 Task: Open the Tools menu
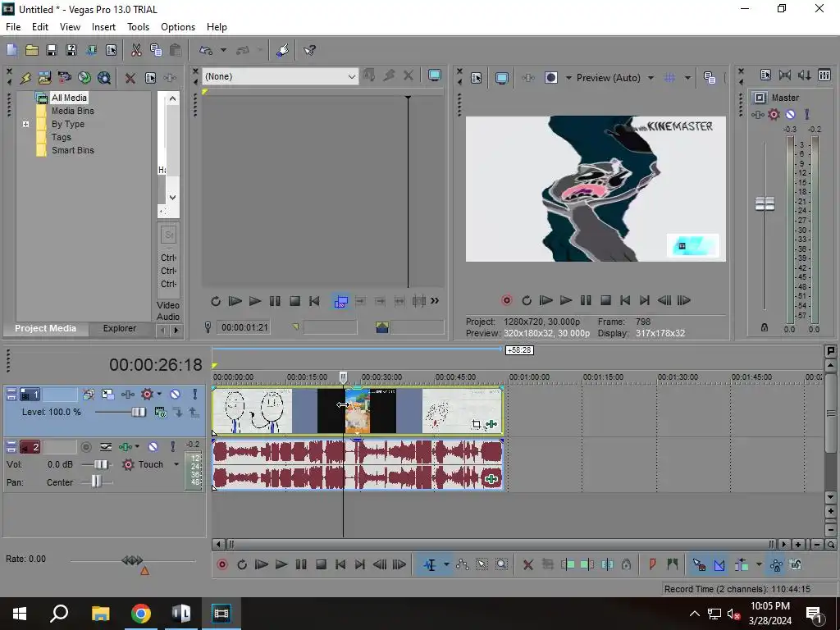pyautogui.click(x=138, y=27)
